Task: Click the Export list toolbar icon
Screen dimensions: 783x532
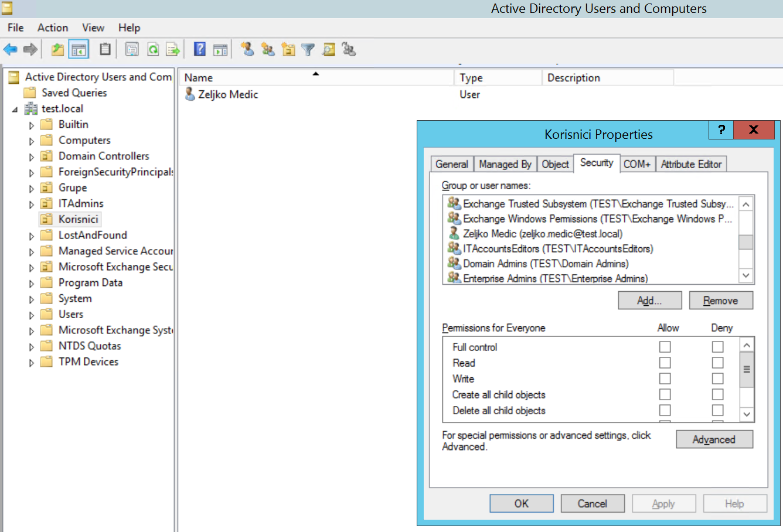Action: [x=173, y=50]
